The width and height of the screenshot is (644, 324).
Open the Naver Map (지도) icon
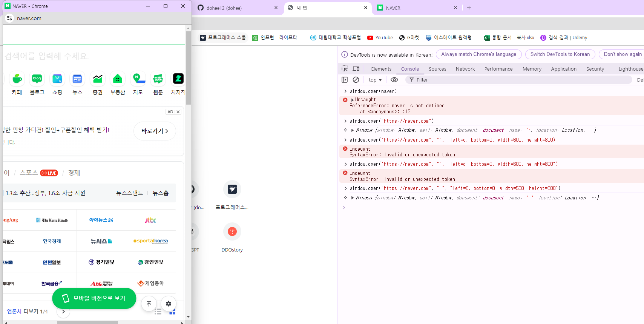tap(138, 79)
